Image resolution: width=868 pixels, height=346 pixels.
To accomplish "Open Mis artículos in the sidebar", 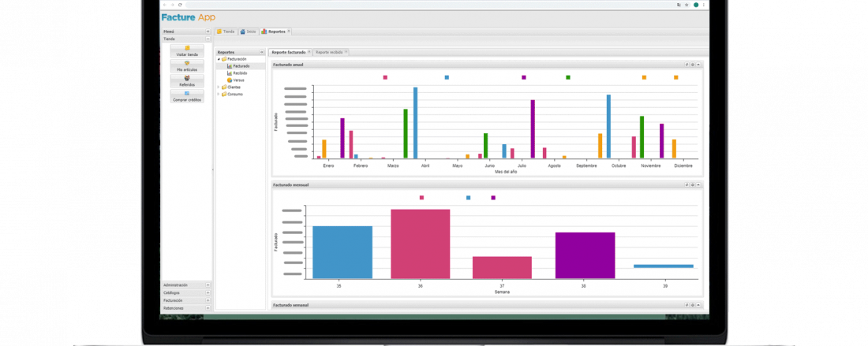I will [x=187, y=66].
